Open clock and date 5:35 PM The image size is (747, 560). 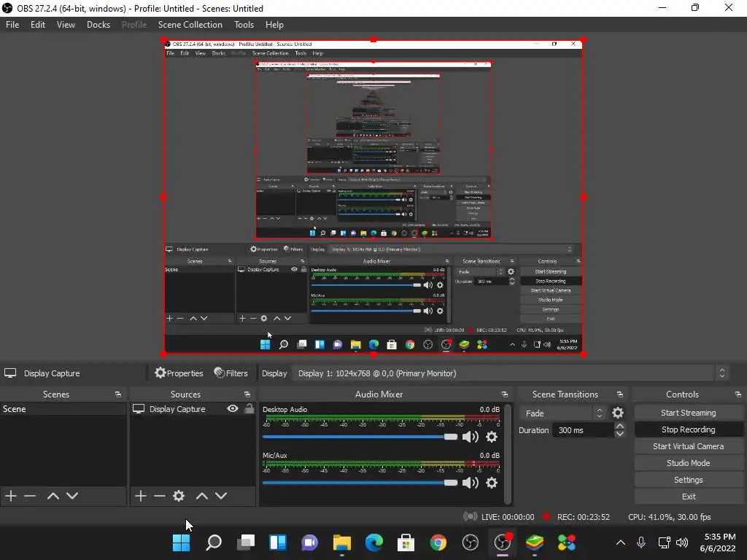point(719,542)
